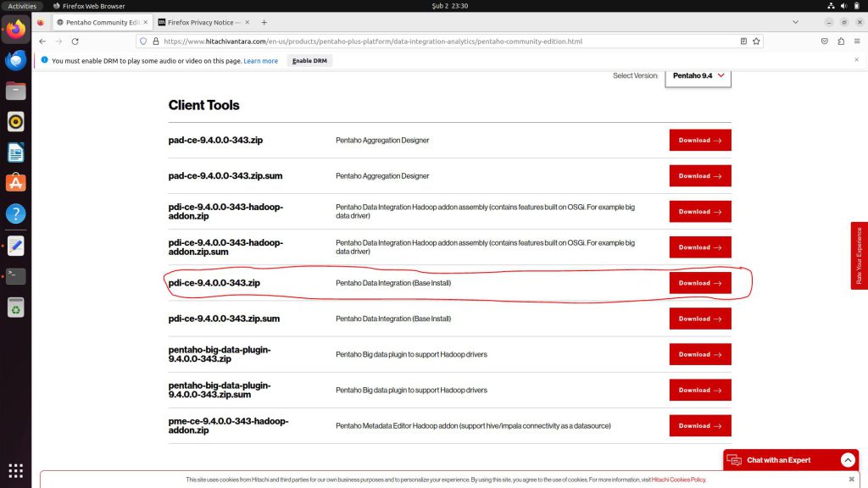The width and height of the screenshot is (868, 488).
Task: Open the Save to Pocket icon
Action: [825, 42]
